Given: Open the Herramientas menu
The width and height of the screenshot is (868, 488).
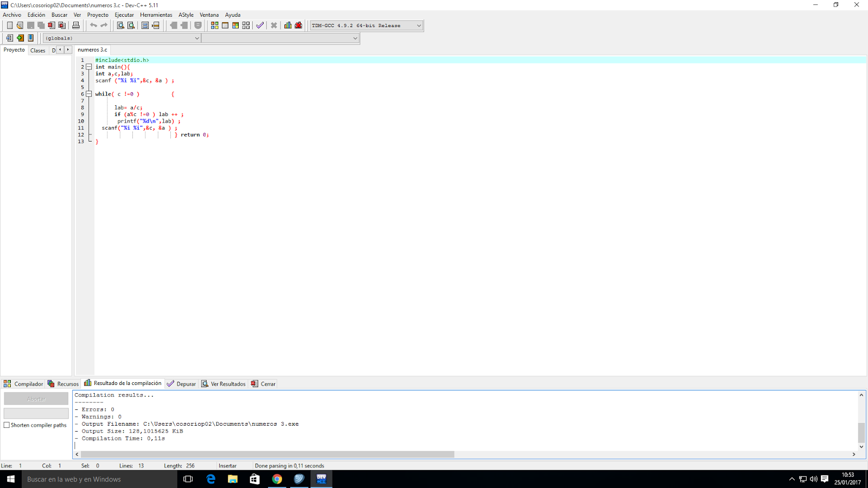Looking at the screenshot, I should tap(156, 15).
